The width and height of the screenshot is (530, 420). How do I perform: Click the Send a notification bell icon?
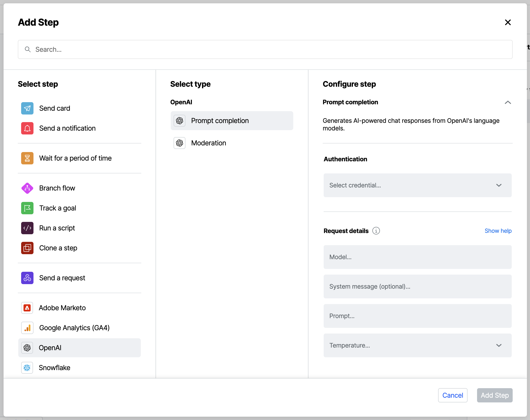pos(27,128)
